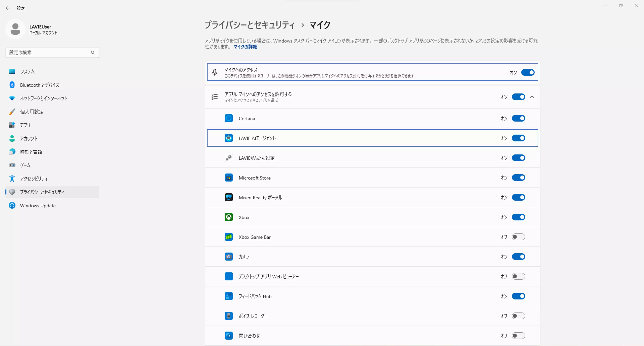Click LAVIEUser account name
The width and height of the screenshot is (644, 346).
40,27
